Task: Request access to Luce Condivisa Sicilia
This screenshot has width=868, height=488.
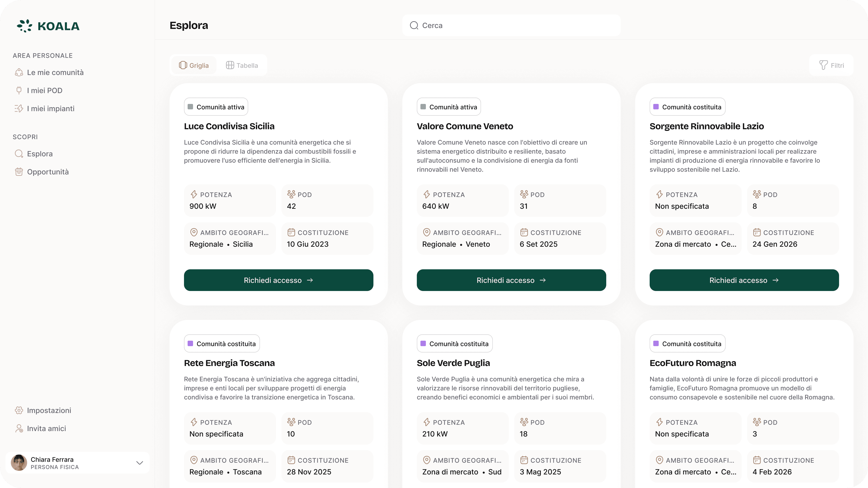Action: [x=278, y=280]
